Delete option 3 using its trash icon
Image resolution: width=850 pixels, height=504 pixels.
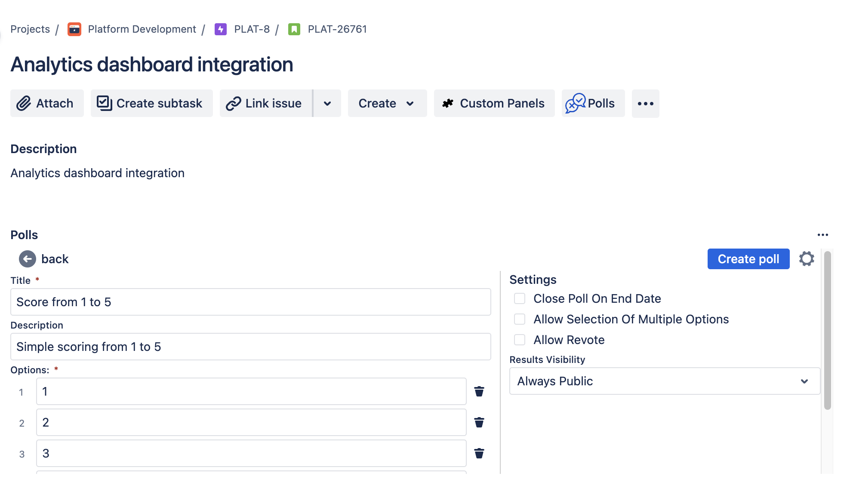479,453
